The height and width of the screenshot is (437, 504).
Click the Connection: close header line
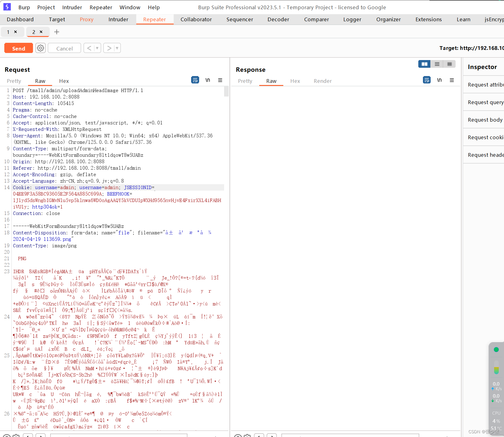point(36,213)
